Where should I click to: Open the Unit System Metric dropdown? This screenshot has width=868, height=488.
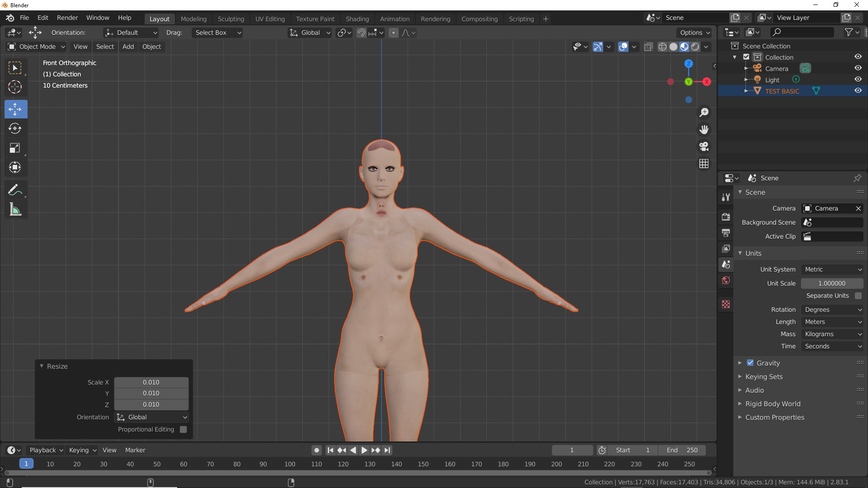click(832, 269)
